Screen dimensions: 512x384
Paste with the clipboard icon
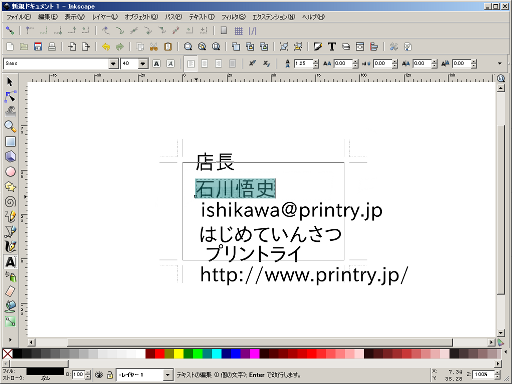tap(168, 47)
